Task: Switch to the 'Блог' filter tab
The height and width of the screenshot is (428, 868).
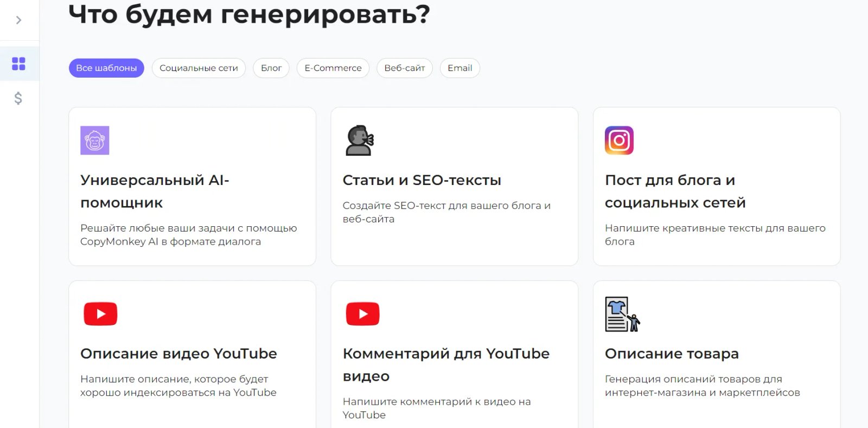Action: 271,68
